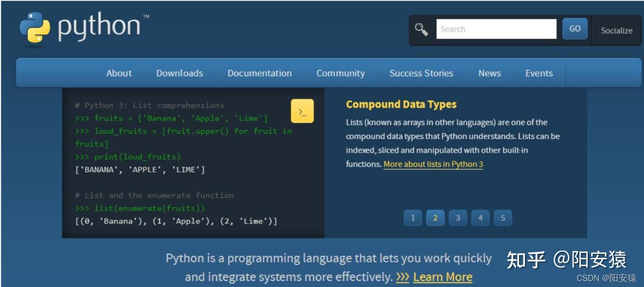Open the Documentation menu
This screenshot has width=644, height=287.
260,73
